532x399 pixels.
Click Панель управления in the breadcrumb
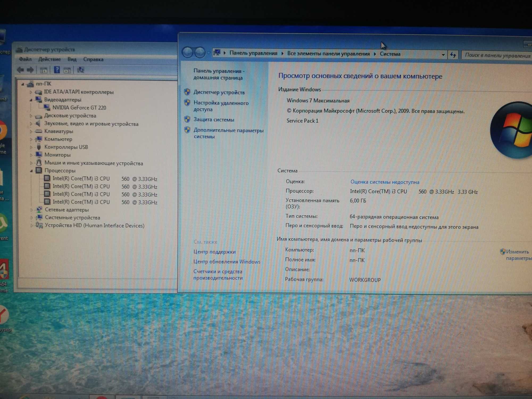[x=253, y=53]
